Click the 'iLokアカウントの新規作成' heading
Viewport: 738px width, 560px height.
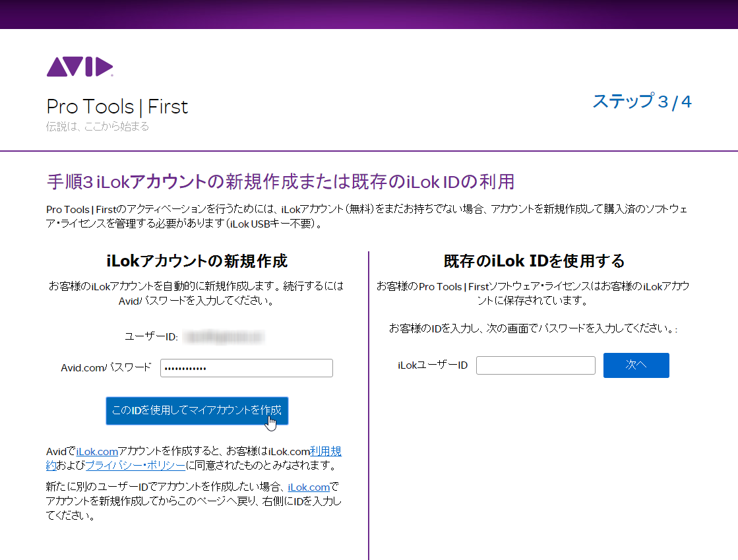point(197,261)
